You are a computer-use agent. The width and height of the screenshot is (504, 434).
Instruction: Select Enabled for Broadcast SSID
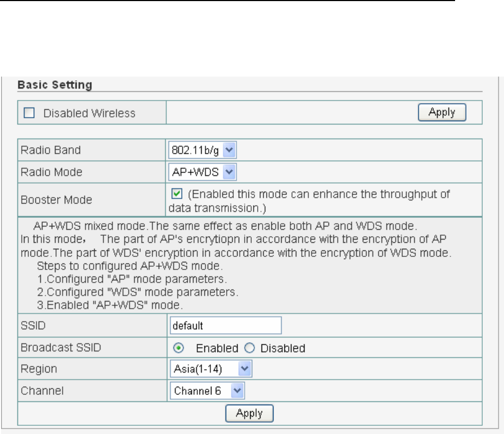point(183,348)
